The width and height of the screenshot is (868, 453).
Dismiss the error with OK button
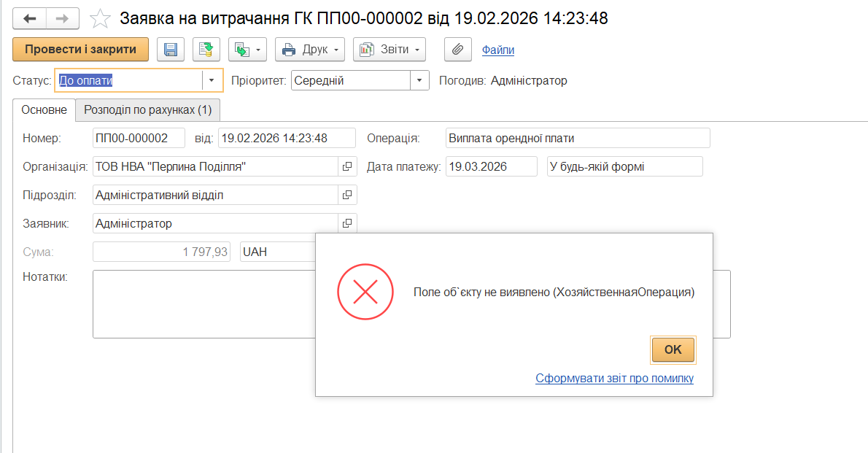coord(673,349)
